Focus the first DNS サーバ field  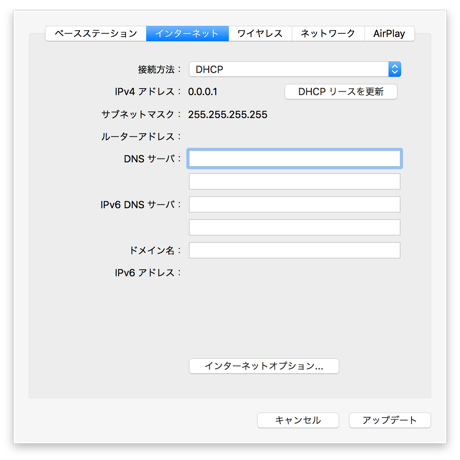click(x=295, y=158)
